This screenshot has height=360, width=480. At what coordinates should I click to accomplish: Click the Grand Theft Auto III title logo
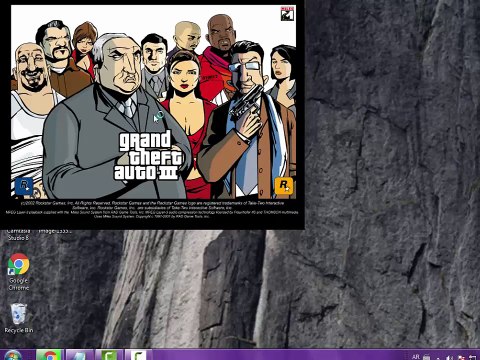click(148, 156)
